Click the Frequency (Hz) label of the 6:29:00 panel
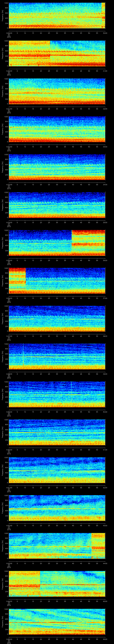 tap(3, 16)
